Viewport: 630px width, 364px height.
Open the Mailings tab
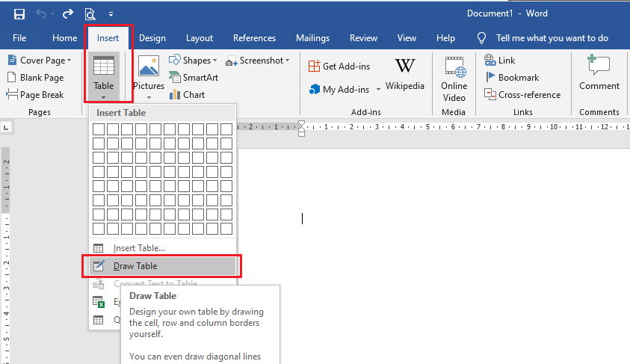(x=312, y=38)
